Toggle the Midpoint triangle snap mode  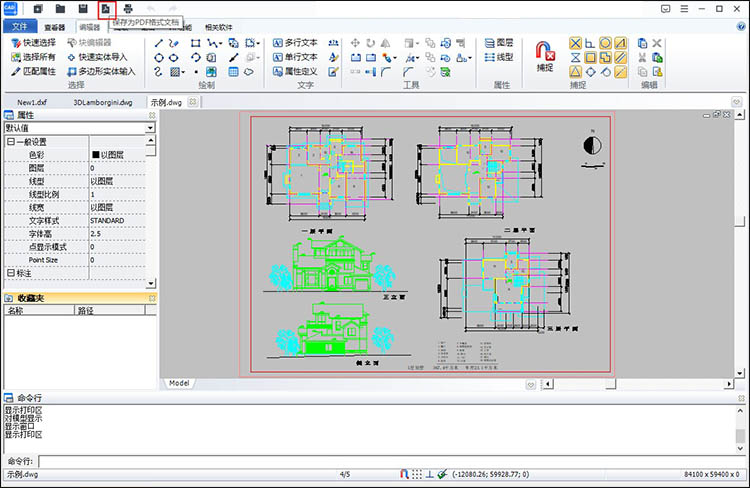575,72
